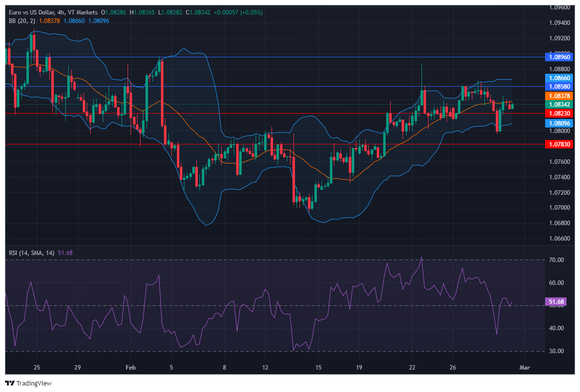Viewport: 580px width, 392px height.
Task: Click the purple 51.68 RSI value label
Action: [556, 302]
